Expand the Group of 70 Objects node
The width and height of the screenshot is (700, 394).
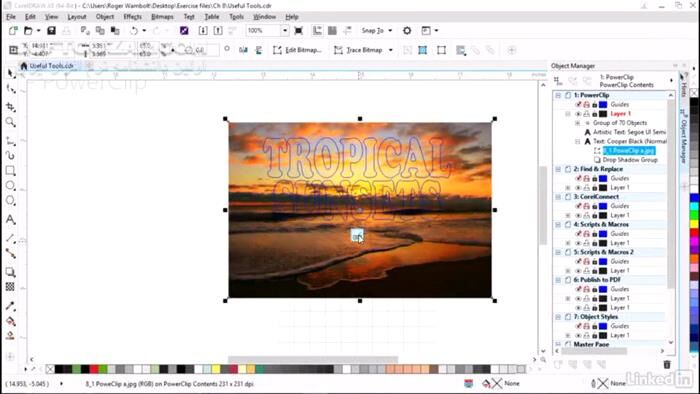pos(577,123)
